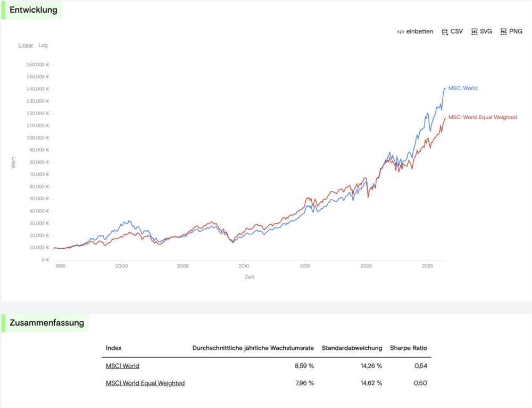
Task: Click the 100.000 € y-axis label
Action: tap(38, 137)
